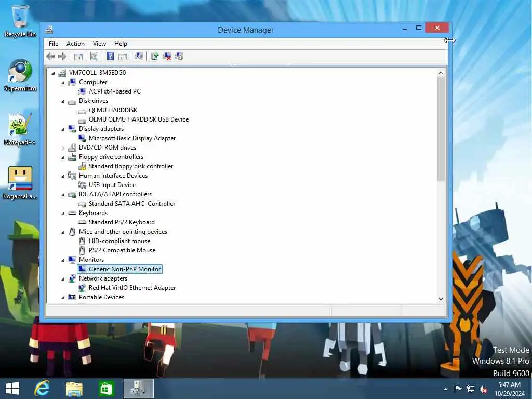Collapse the Computer category
Screen dimensions: 532x399
coord(63,83)
